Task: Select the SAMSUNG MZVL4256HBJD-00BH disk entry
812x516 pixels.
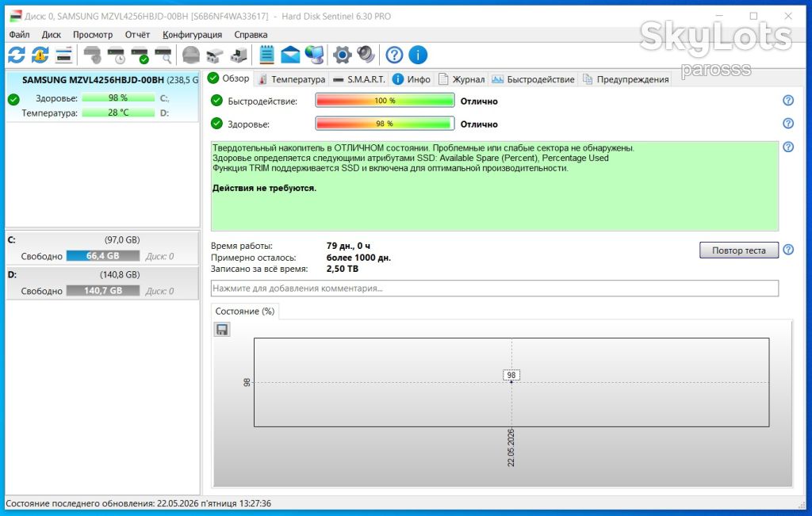Action: 102,96
